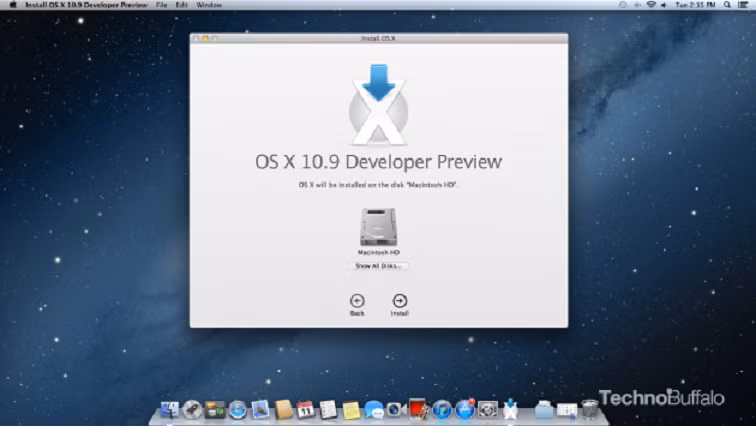This screenshot has height=426, width=756.
Task: Open Contacts book icon in dock
Action: coord(284,410)
